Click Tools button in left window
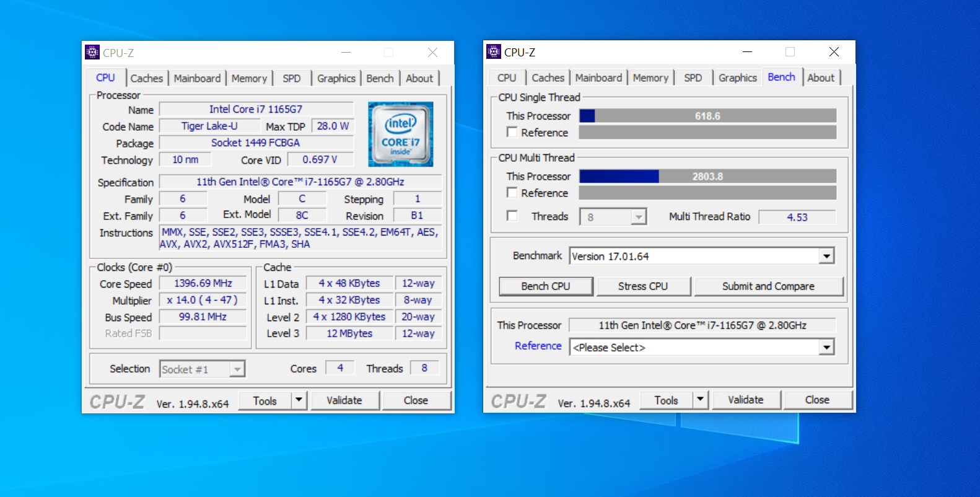980x497 pixels. pos(265,400)
